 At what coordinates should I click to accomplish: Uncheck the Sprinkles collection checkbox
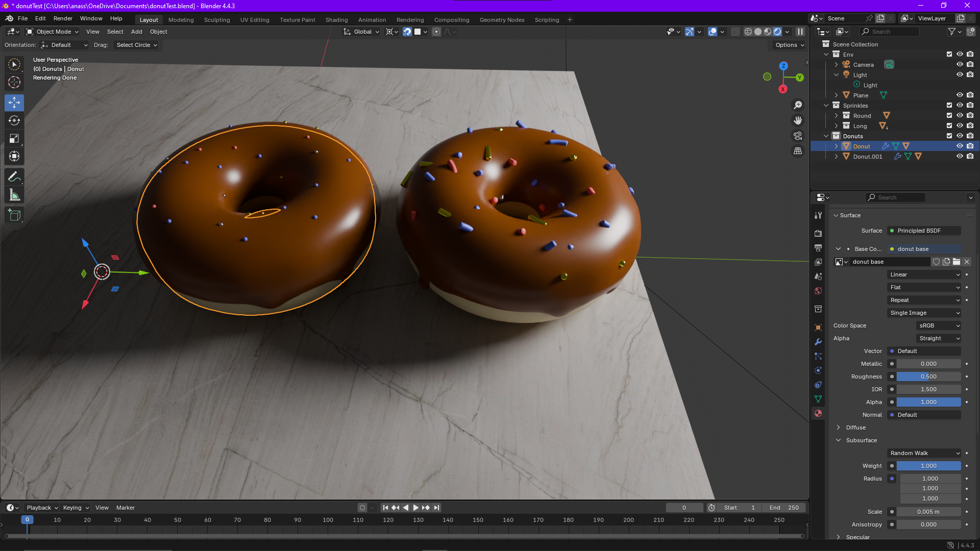949,106
